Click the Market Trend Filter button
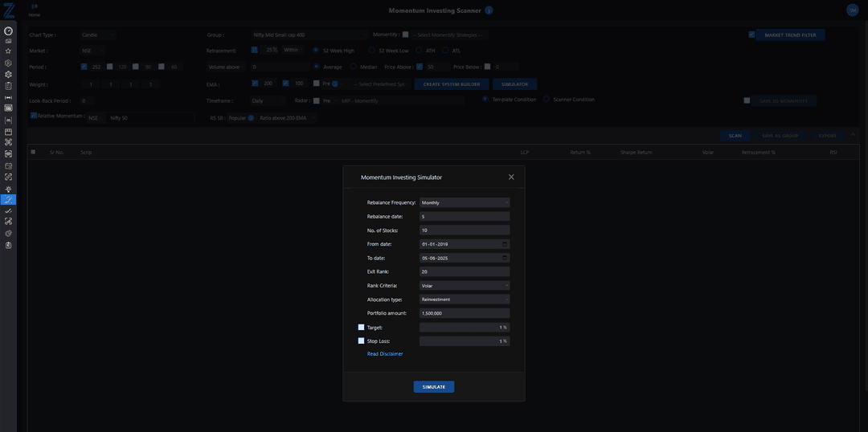Image resolution: width=868 pixels, height=432 pixels. [x=790, y=35]
